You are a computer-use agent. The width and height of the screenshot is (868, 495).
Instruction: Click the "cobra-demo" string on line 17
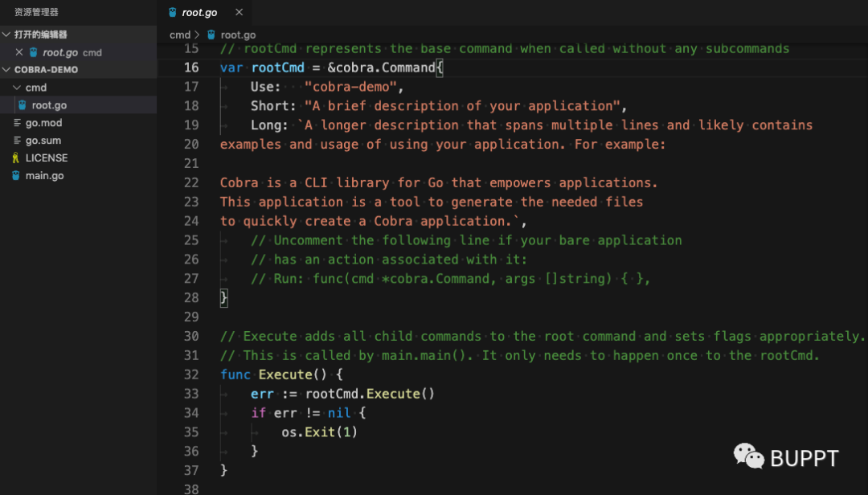350,87
